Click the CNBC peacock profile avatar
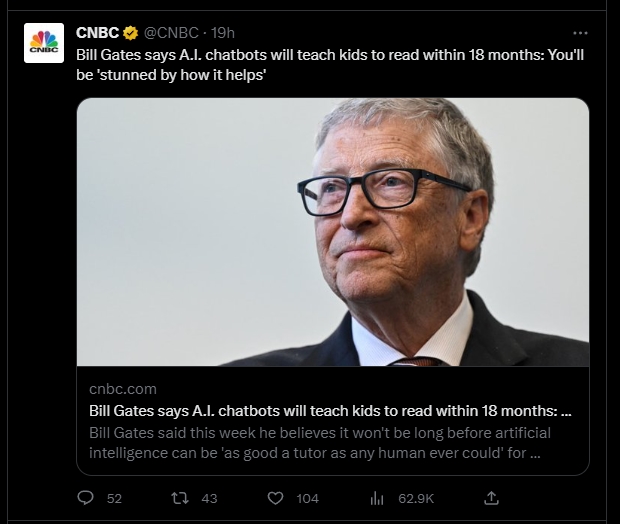 (x=43, y=40)
